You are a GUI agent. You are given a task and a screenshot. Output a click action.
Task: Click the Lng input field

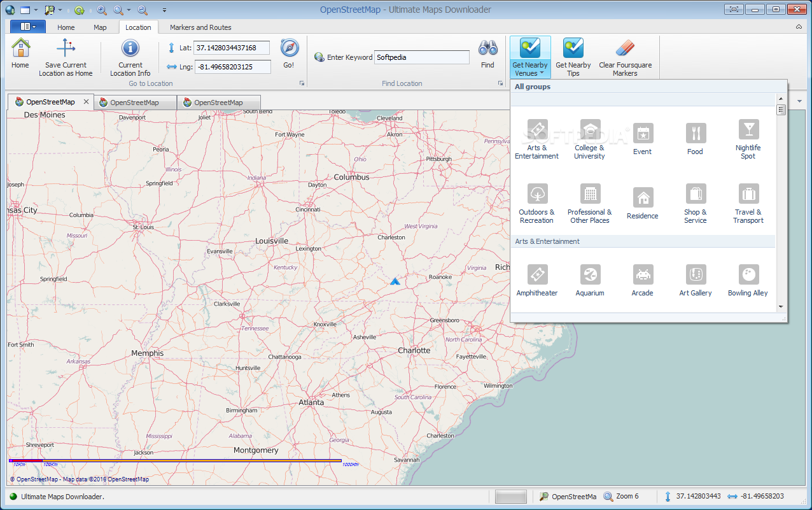(x=232, y=67)
